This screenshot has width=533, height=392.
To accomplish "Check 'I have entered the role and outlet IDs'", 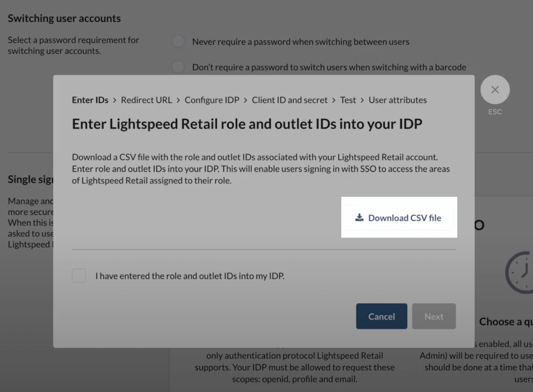I will (79, 276).
